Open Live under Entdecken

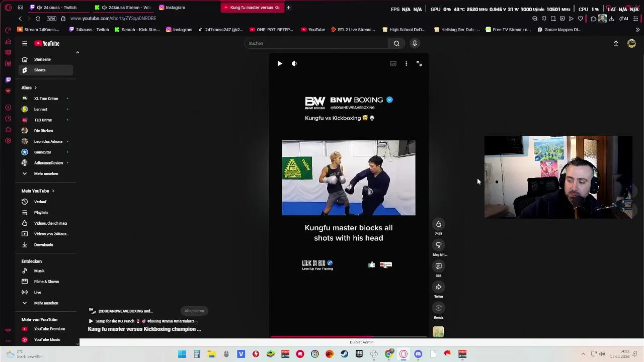click(x=46, y=292)
